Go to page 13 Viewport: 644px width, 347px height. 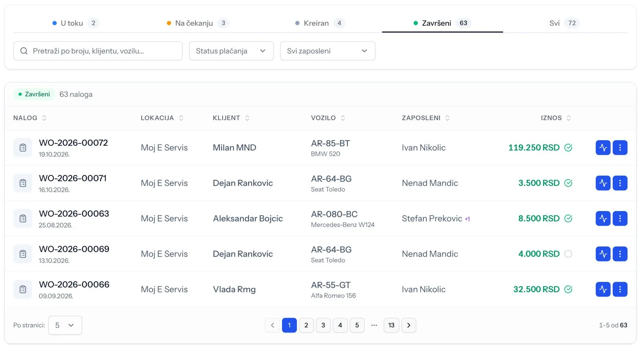391,325
